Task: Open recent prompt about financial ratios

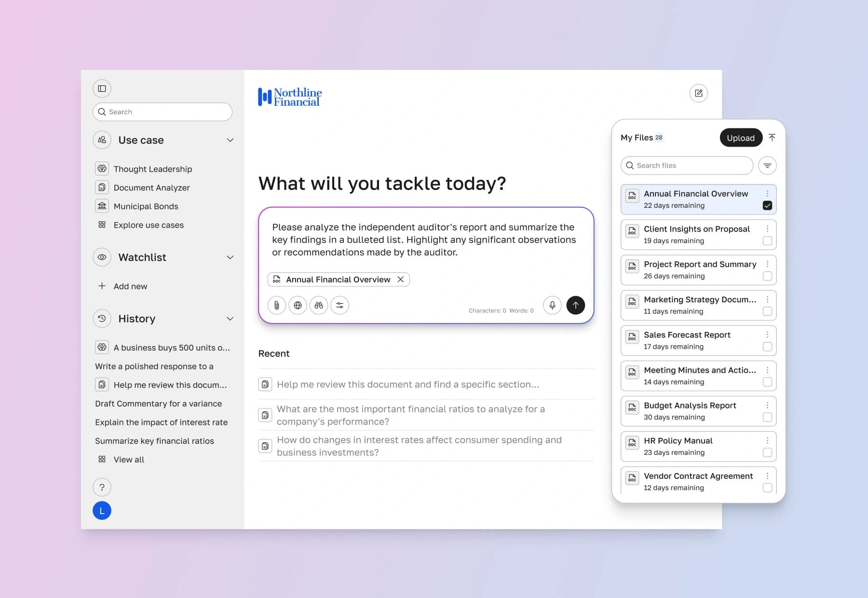Action: 426,415
